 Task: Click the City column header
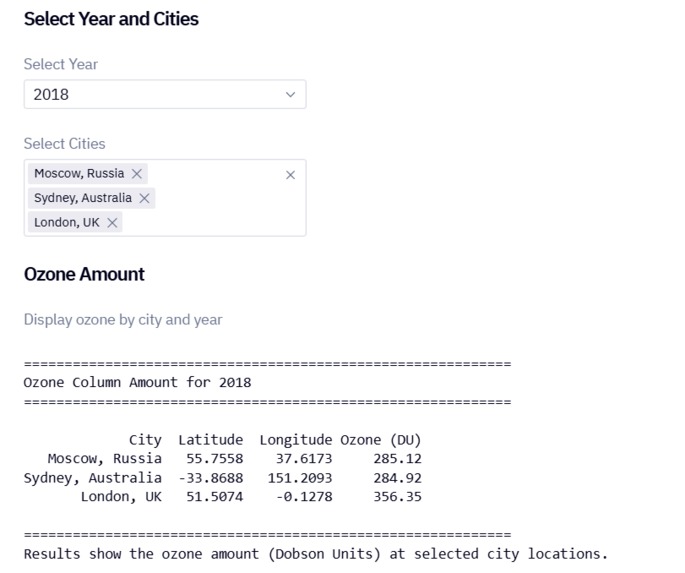pyautogui.click(x=145, y=440)
